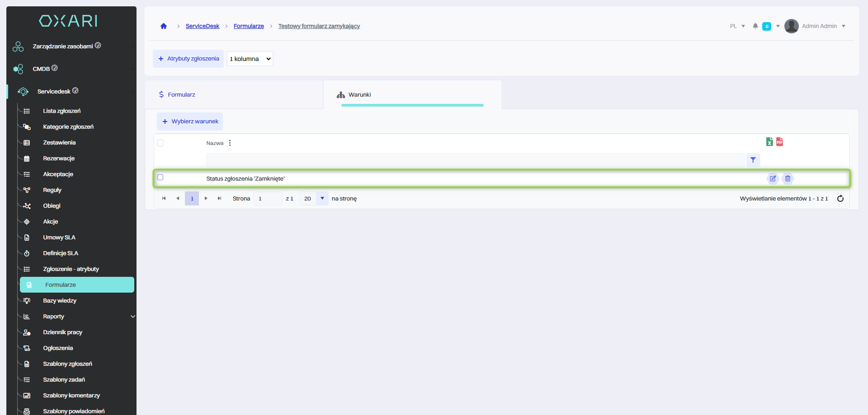This screenshot has width=868, height=415.
Task: Click the home icon in breadcrumb
Action: point(164,26)
